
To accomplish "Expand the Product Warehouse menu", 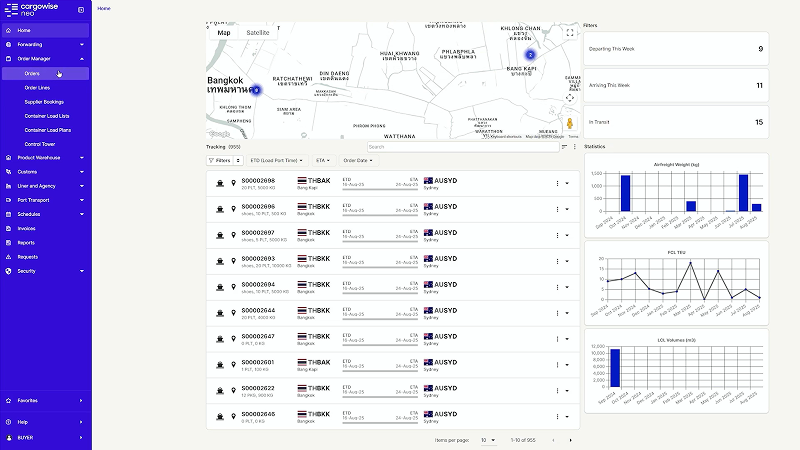I will coord(45,158).
